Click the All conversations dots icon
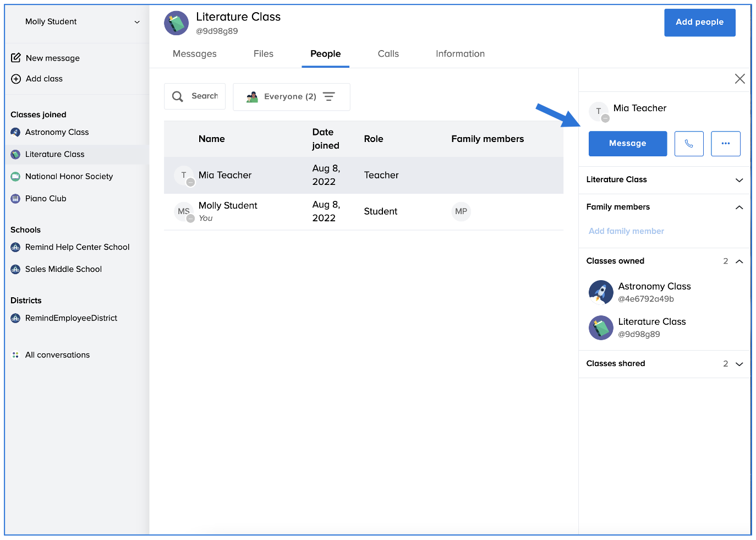Screen dimensions: 756x540 15,355
